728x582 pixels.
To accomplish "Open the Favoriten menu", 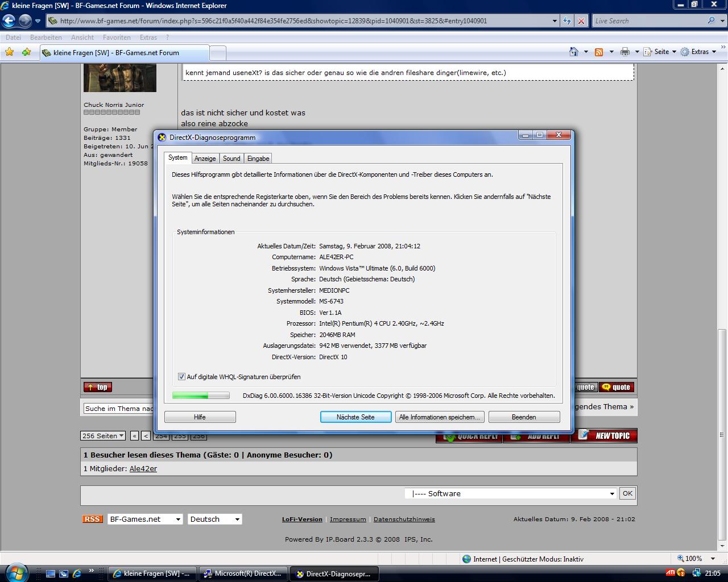I will click(x=117, y=38).
